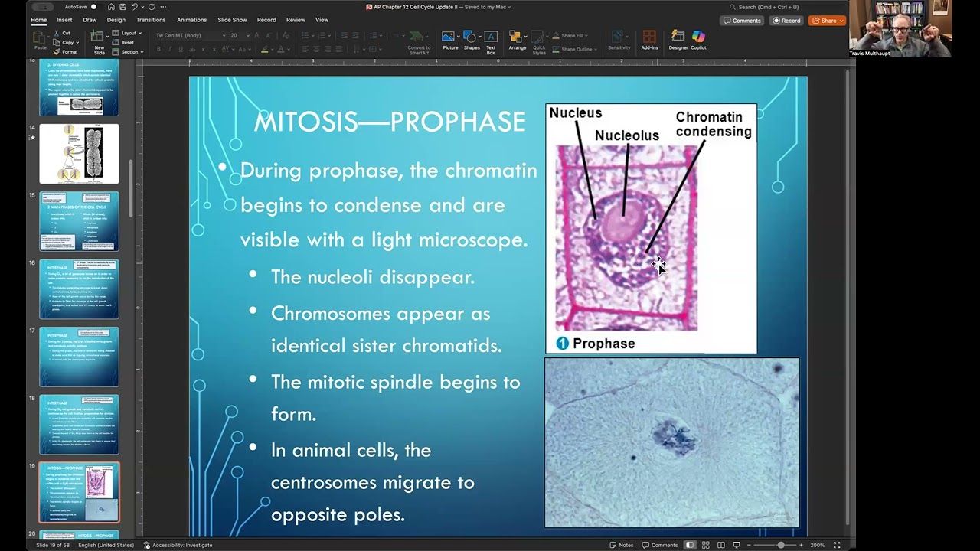The image size is (980, 551).
Task: Open Comments pane from status bar
Action: click(660, 545)
